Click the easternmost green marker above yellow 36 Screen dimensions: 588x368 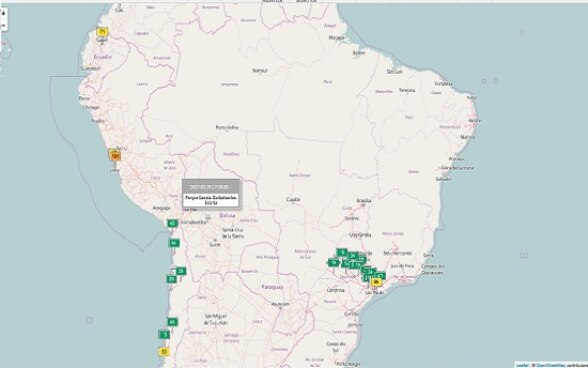381,276
